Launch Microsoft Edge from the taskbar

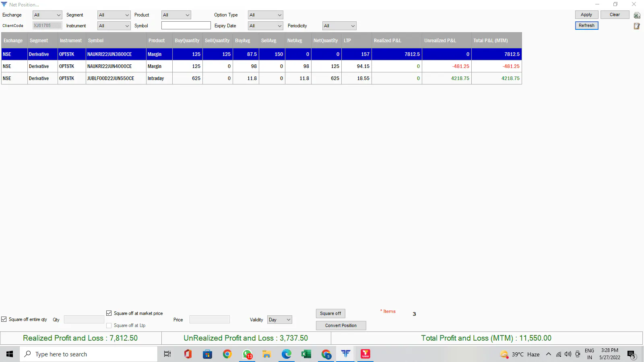click(286, 354)
